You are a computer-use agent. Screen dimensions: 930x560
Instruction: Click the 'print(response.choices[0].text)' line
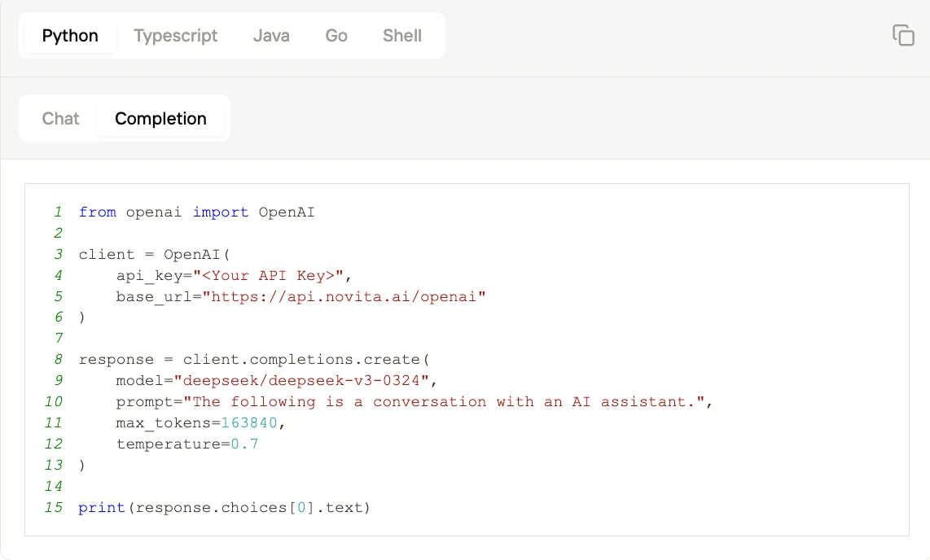click(224, 508)
